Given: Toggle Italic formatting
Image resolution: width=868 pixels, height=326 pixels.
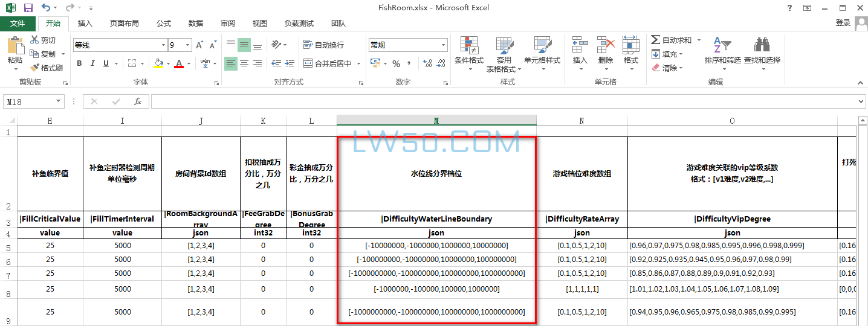Looking at the screenshot, I should (x=92, y=63).
